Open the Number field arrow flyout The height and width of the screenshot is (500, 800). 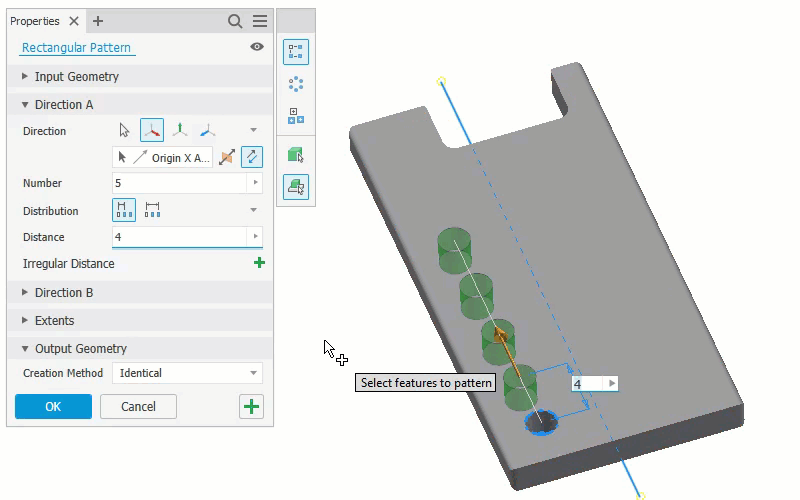click(255, 183)
